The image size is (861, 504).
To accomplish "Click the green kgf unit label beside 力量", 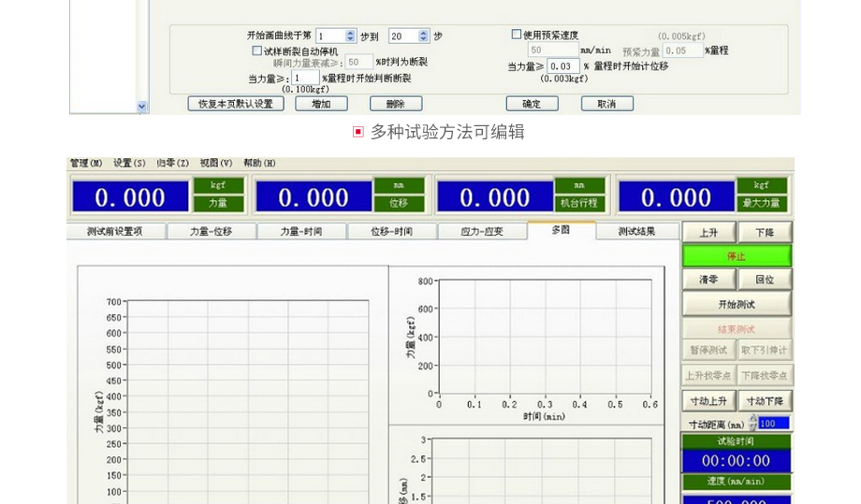I will (218, 185).
